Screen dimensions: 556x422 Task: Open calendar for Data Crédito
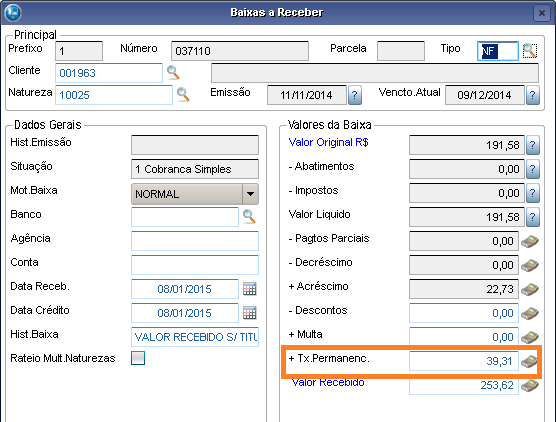point(250,313)
